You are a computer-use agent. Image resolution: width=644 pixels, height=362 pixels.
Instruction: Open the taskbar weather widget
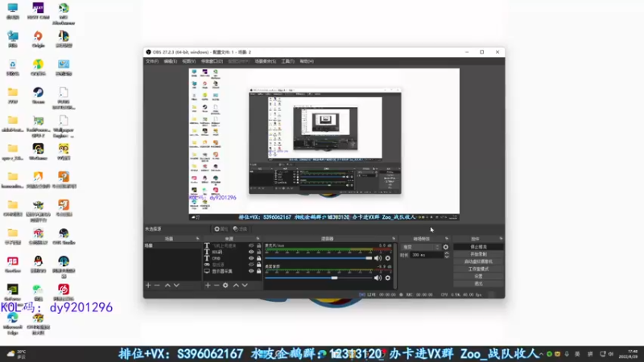tap(17, 354)
